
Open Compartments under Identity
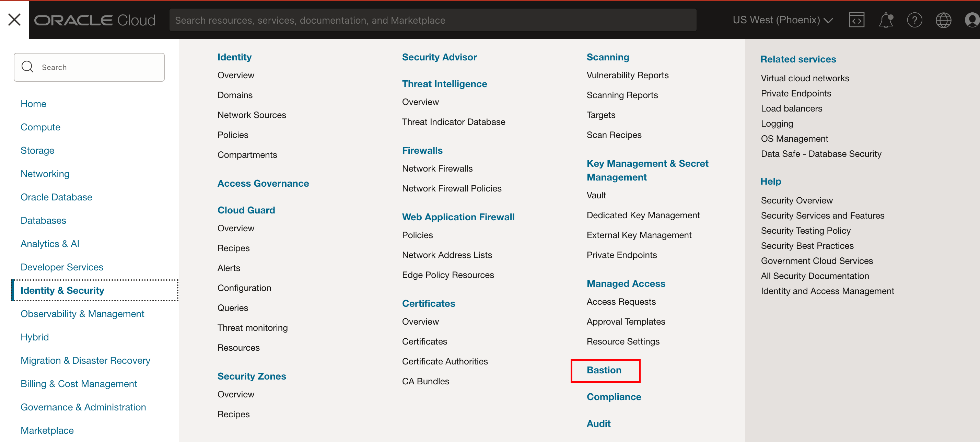click(x=247, y=155)
